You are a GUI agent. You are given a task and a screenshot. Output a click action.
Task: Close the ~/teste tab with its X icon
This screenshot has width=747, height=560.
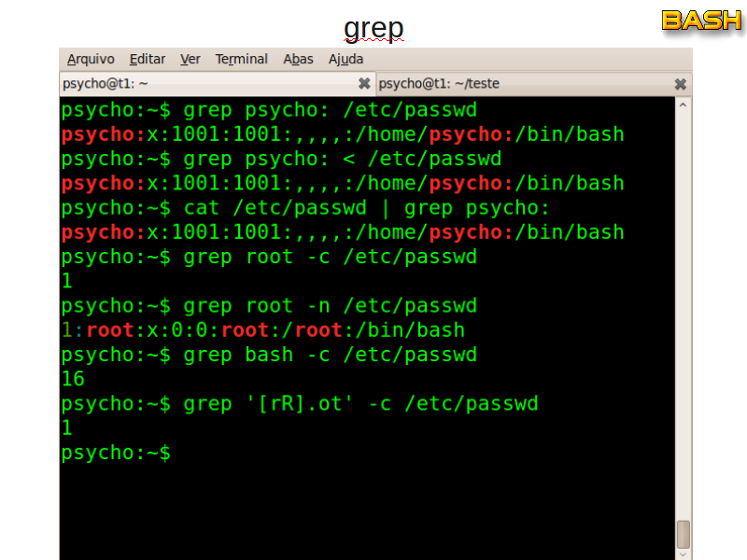[x=681, y=83]
